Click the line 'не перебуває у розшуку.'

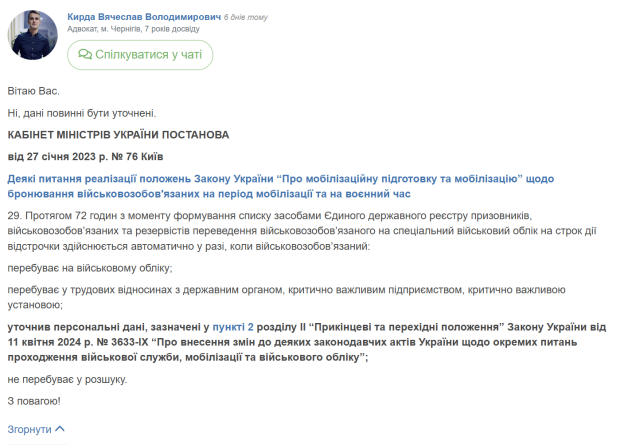67,379
